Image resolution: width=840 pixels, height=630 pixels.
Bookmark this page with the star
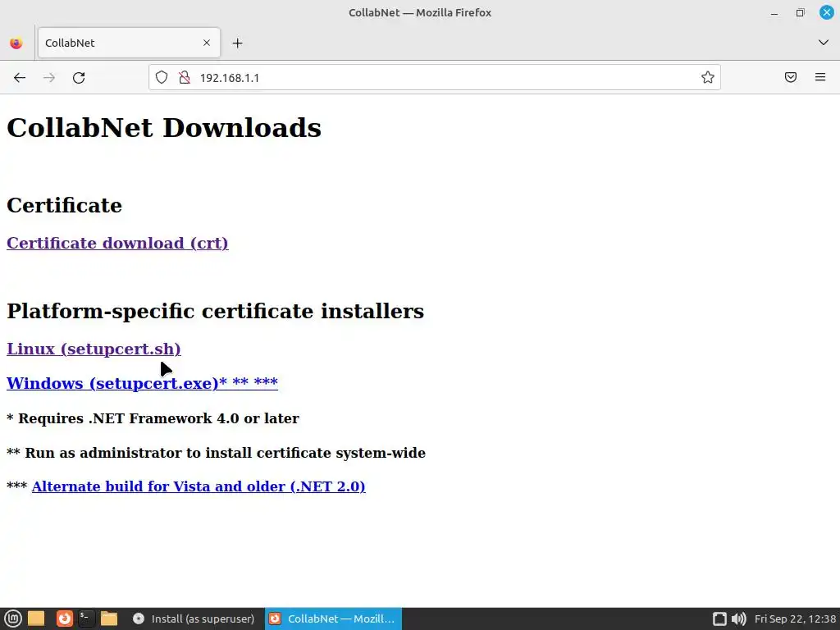[x=708, y=78]
